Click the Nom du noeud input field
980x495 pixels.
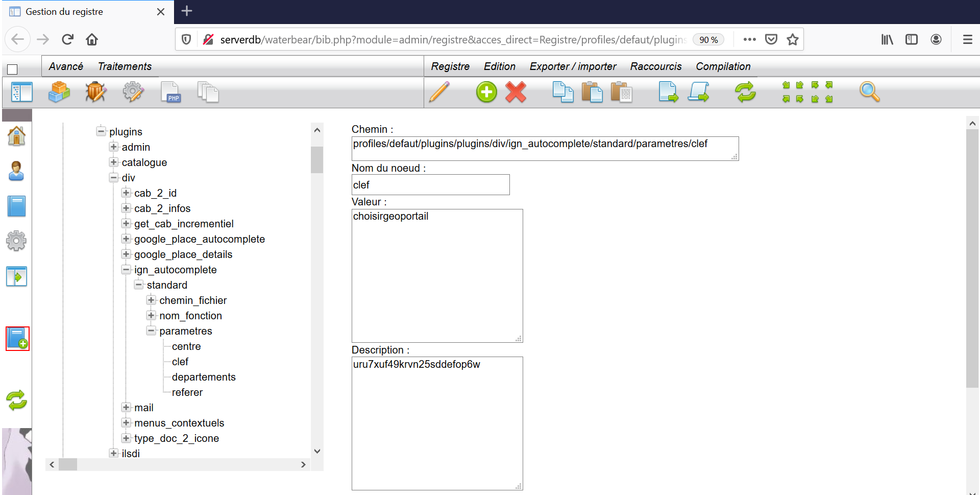pos(430,184)
